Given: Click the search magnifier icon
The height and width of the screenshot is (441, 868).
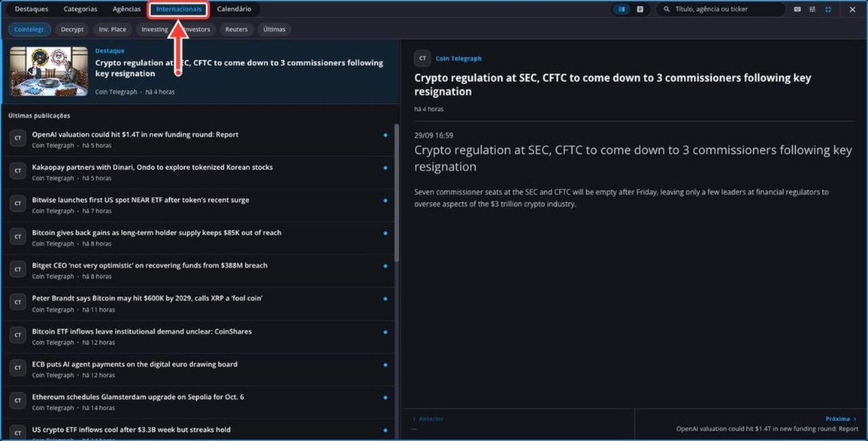Looking at the screenshot, I should (x=666, y=9).
